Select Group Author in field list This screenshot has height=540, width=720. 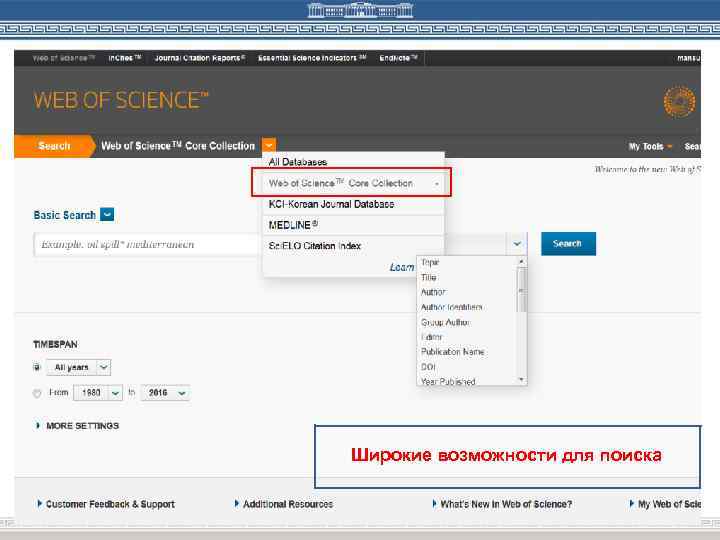point(445,322)
